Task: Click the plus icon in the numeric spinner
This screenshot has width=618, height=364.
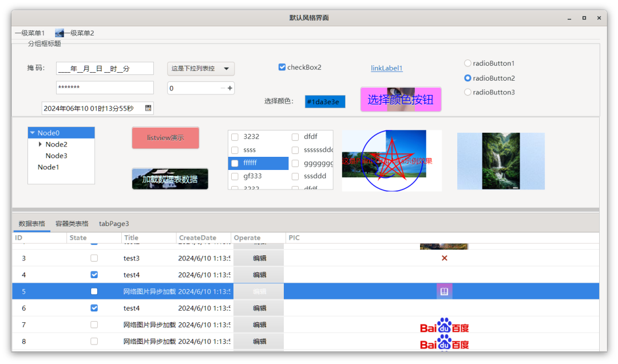Action: click(x=230, y=88)
